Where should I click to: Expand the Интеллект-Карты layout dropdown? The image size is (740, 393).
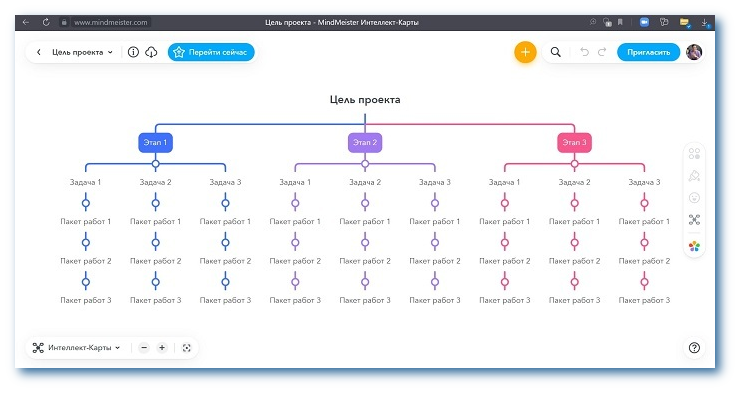pos(76,348)
